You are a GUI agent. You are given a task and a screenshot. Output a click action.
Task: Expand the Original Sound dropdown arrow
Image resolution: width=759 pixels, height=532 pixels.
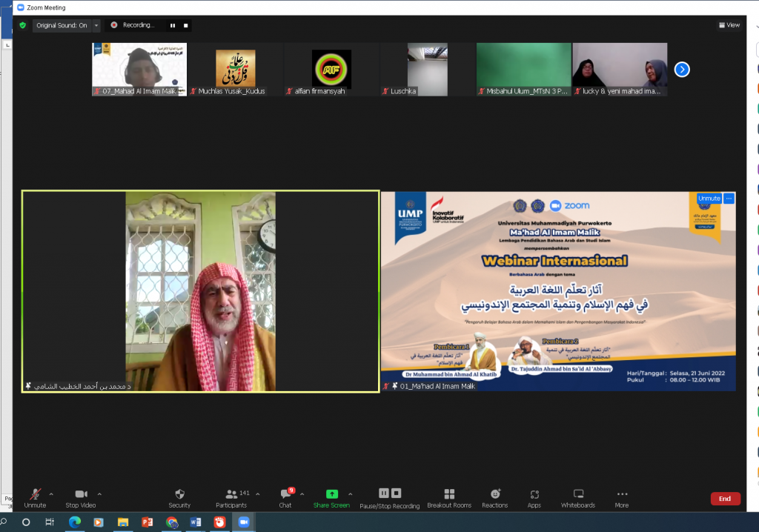coord(96,25)
